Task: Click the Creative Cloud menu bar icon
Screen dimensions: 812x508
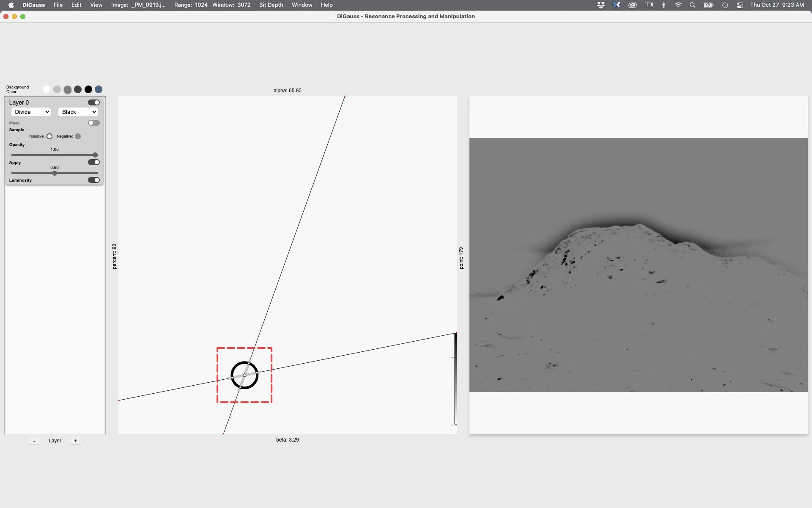Action: tap(632, 5)
